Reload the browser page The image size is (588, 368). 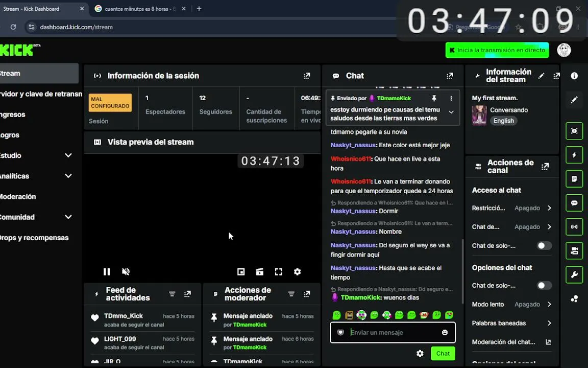coord(13,27)
